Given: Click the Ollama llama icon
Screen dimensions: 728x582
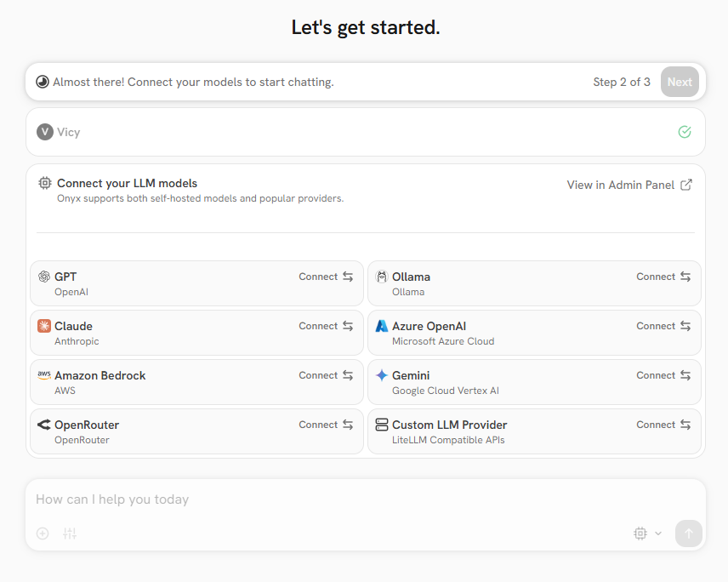Looking at the screenshot, I should click(382, 277).
